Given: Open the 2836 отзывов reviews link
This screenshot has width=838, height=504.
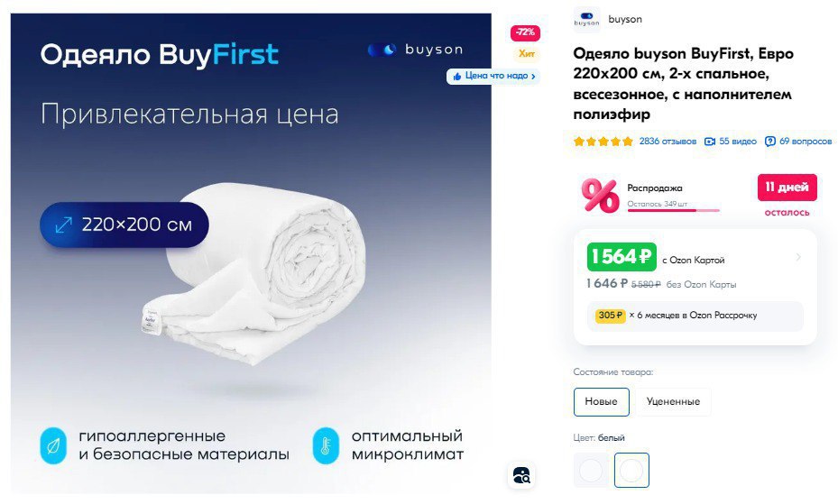Looking at the screenshot, I should [x=668, y=142].
